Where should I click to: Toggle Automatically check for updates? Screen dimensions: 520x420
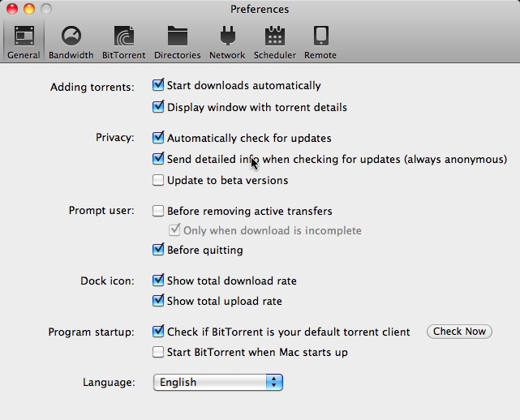coord(158,138)
